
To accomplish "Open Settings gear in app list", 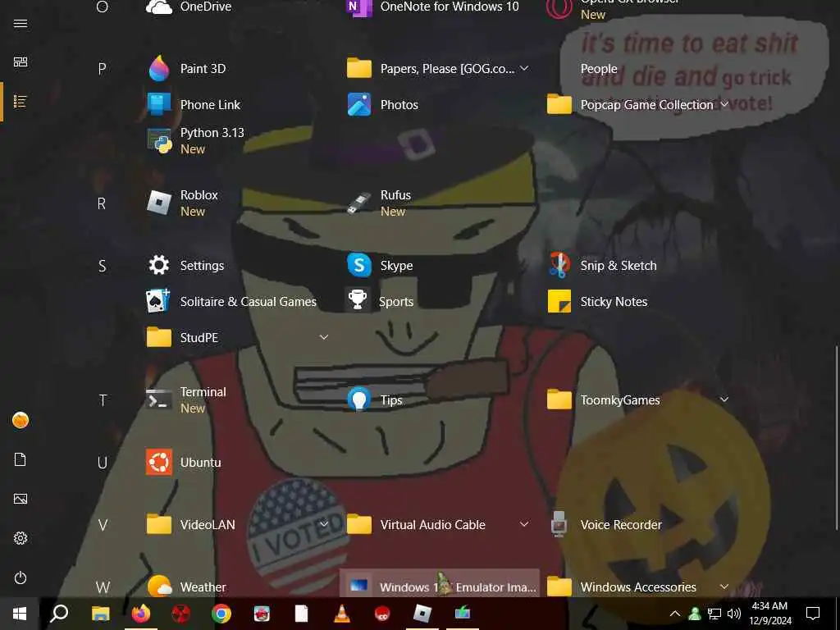I will [159, 265].
